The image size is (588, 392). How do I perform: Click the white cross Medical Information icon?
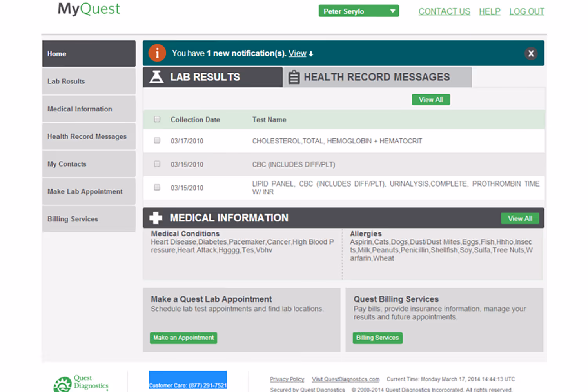click(156, 218)
